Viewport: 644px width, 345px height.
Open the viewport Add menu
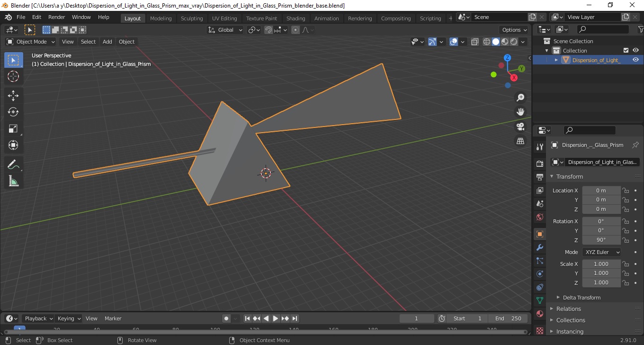(x=107, y=42)
